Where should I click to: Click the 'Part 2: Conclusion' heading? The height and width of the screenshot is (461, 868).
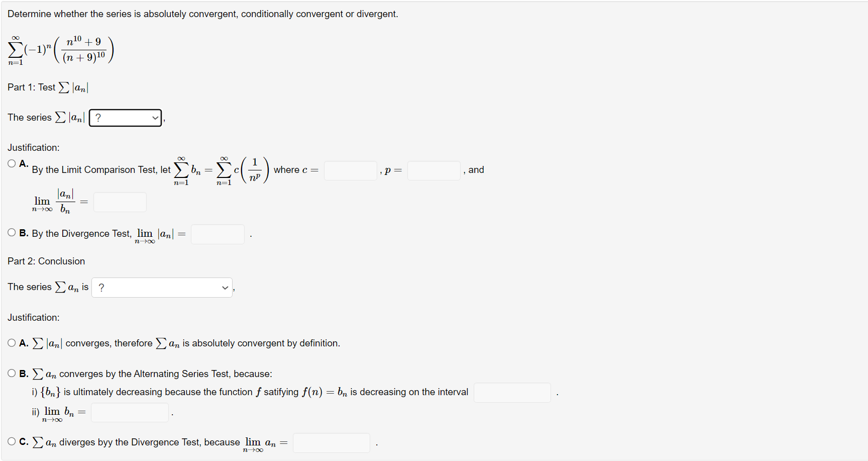(46, 261)
